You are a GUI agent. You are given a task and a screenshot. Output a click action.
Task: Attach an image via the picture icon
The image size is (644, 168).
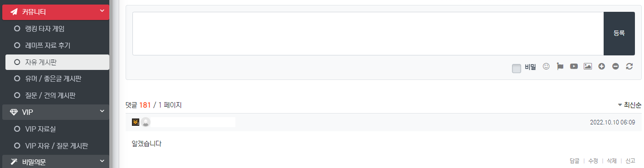pos(588,66)
